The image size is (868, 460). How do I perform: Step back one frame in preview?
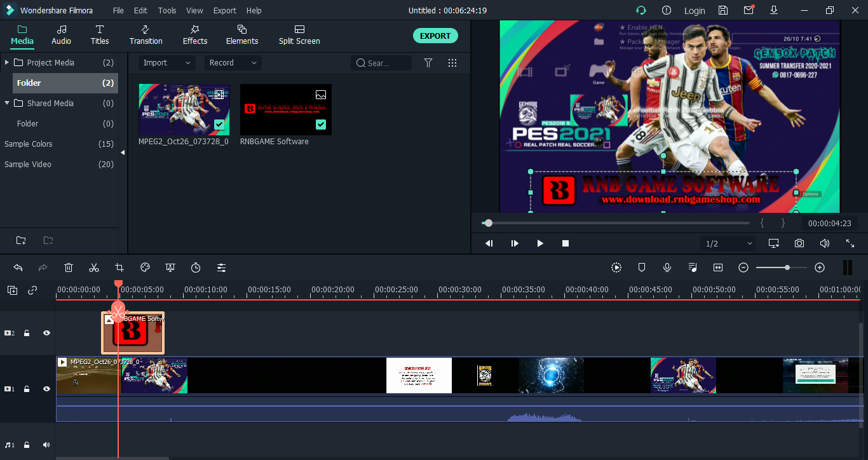point(489,243)
